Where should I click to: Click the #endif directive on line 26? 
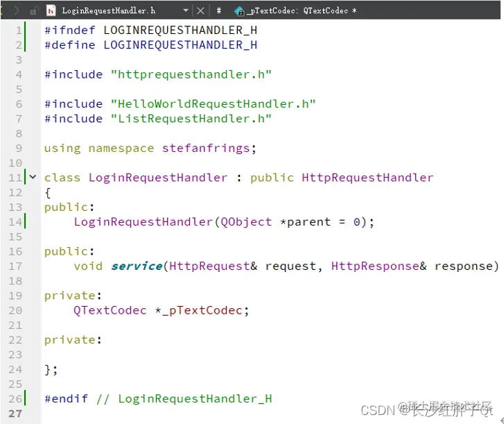click(66, 399)
